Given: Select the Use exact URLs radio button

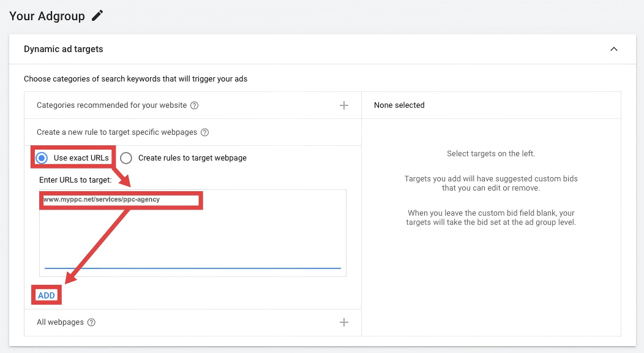Looking at the screenshot, I should 42,158.
